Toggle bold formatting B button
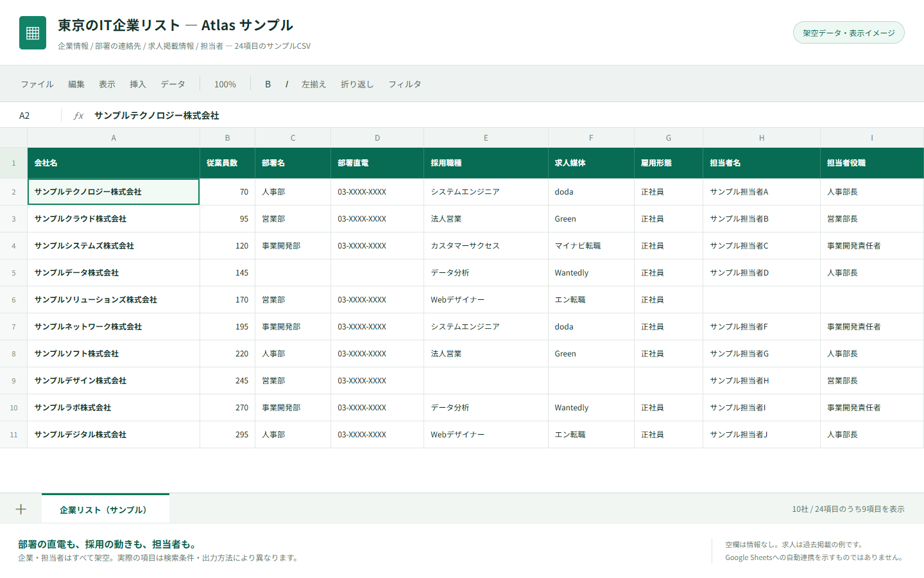Screen dimensions: 924x578 (268, 84)
